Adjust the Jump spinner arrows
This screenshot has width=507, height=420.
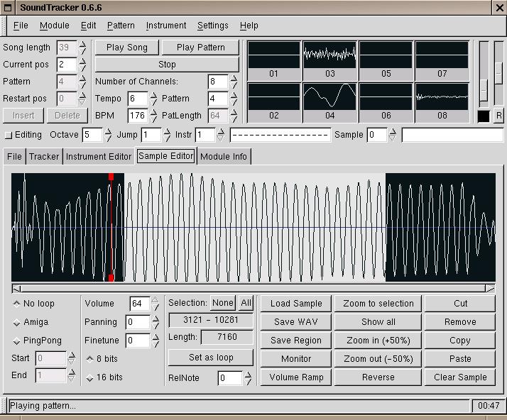[x=167, y=135]
